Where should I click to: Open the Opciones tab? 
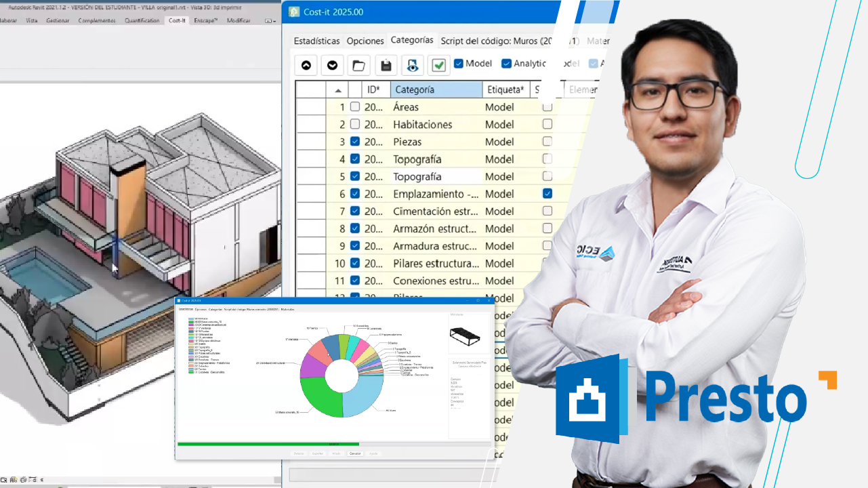(365, 41)
